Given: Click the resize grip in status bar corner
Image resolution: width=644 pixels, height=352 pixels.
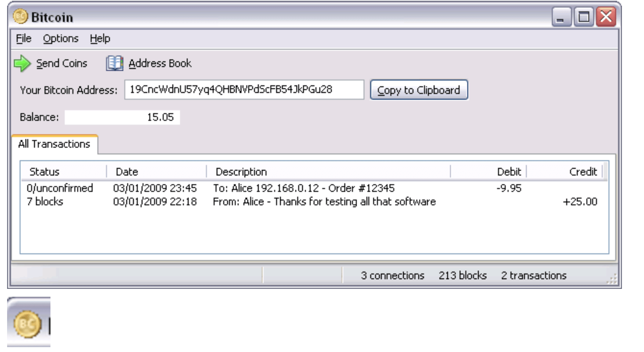Looking at the screenshot, I should [612, 279].
